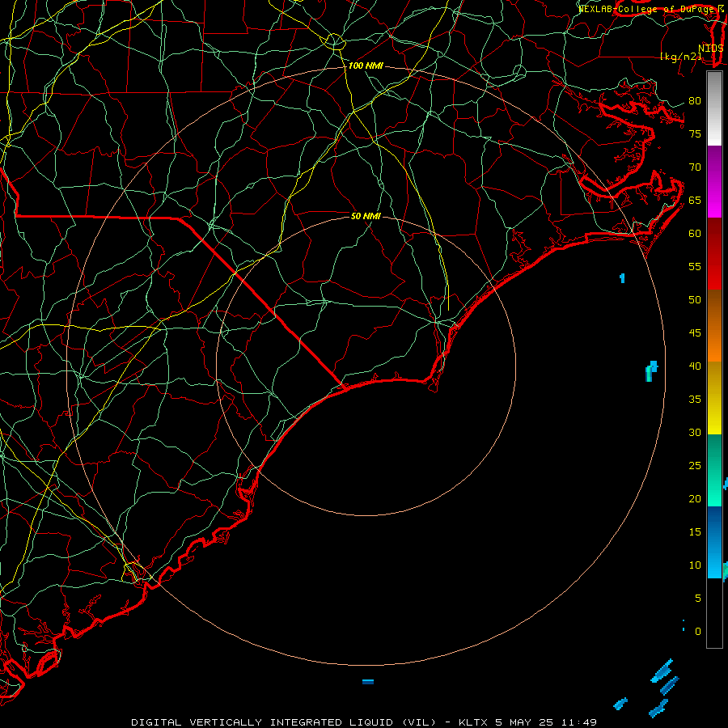Click the scale value 0
The width and height of the screenshot is (728, 728).
pyautogui.click(x=698, y=632)
